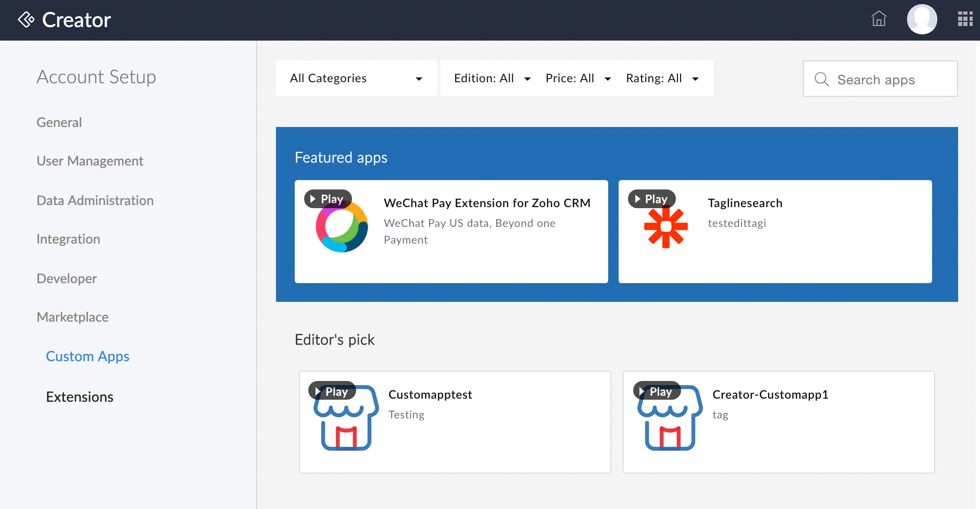
Task: Open the All Categories dropdown
Action: coord(356,78)
